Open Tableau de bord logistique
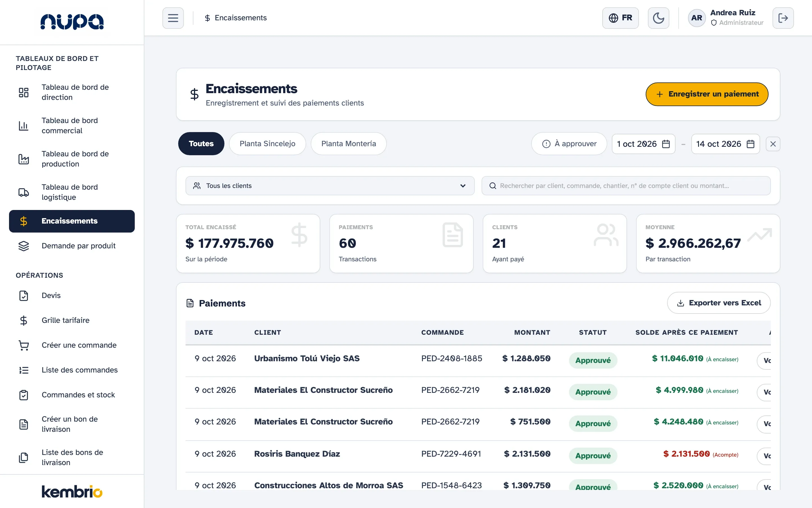The width and height of the screenshot is (812, 508). [72, 192]
